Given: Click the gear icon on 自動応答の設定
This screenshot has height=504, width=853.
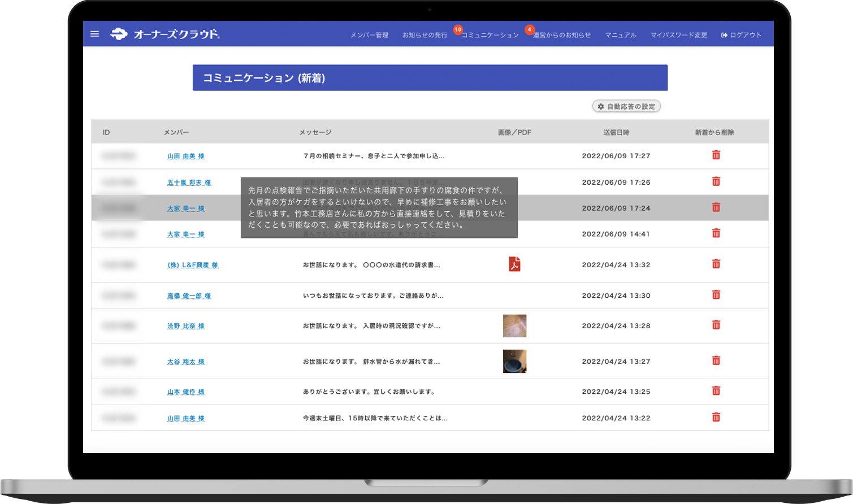Looking at the screenshot, I should pyautogui.click(x=601, y=106).
